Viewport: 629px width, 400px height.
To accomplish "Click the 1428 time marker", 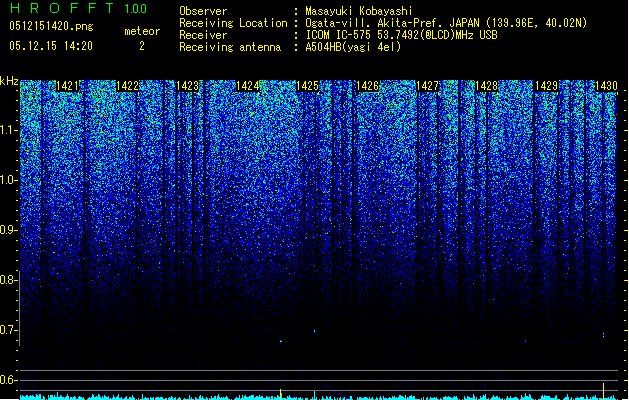I will click(487, 86).
